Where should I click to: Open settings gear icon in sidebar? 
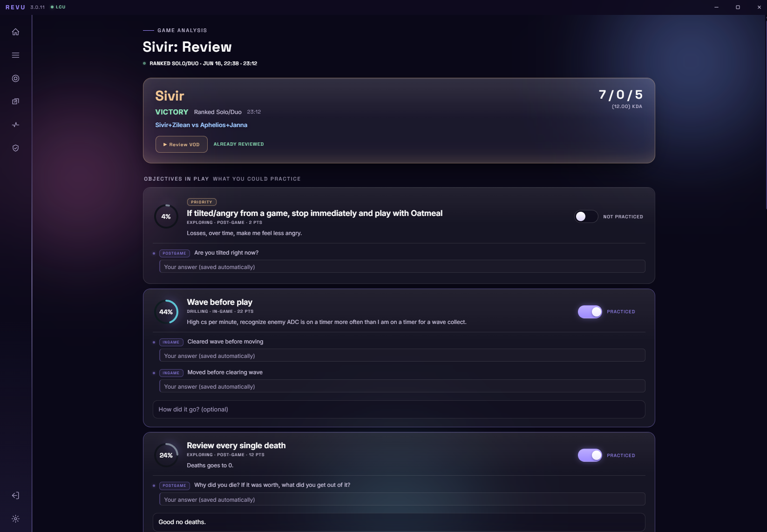coord(15,519)
